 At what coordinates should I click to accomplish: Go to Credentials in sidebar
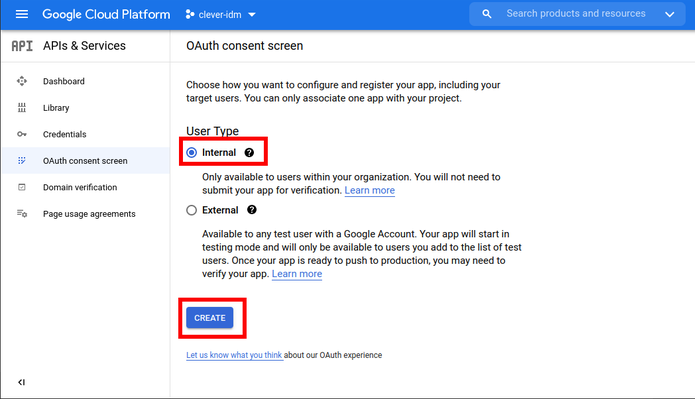[64, 134]
